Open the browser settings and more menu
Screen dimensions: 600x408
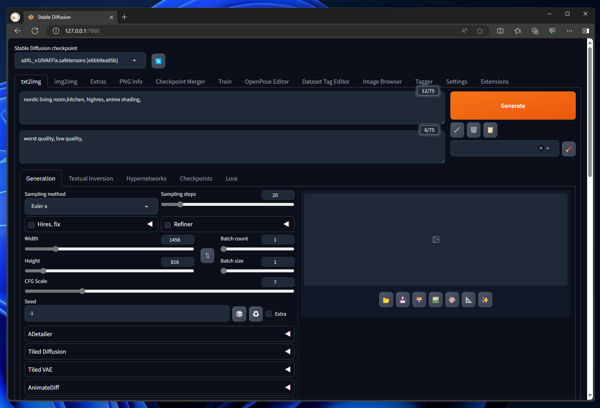(569, 31)
